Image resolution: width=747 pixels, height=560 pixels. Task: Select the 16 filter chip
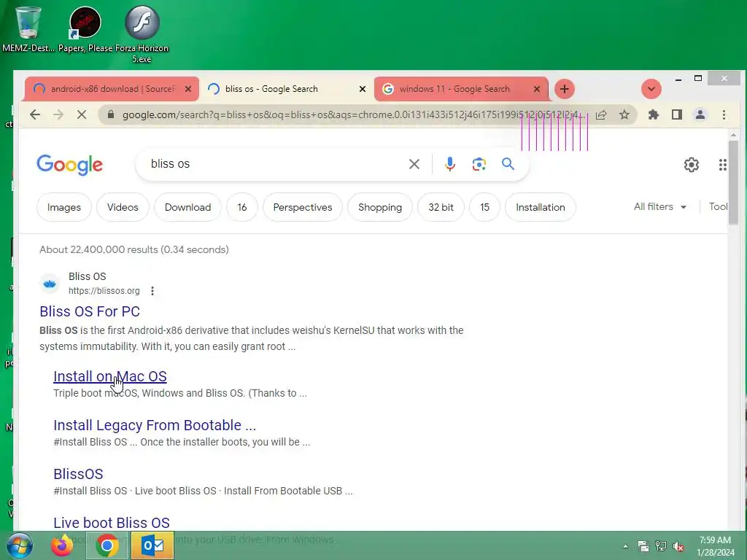click(242, 207)
